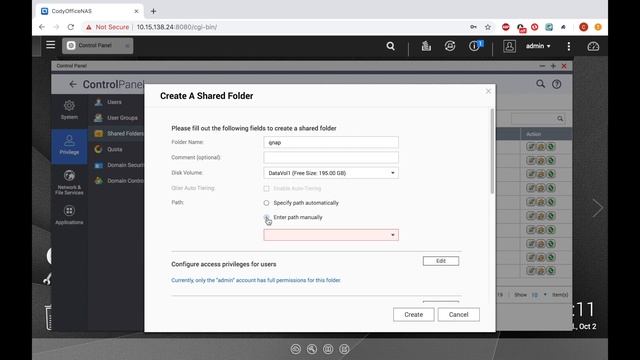Open event notifications info icon

click(475, 46)
